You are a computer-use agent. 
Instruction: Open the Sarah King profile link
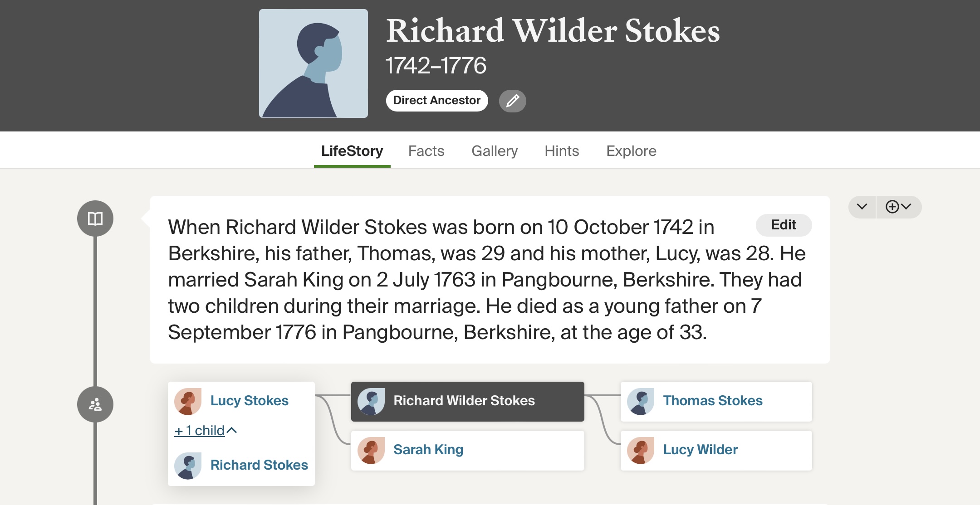click(428, 450)
